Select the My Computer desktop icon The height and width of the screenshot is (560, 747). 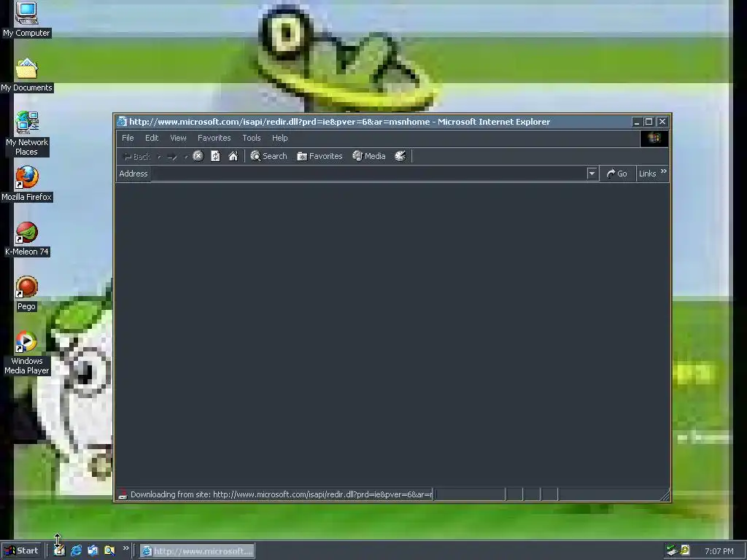point(26,20)
